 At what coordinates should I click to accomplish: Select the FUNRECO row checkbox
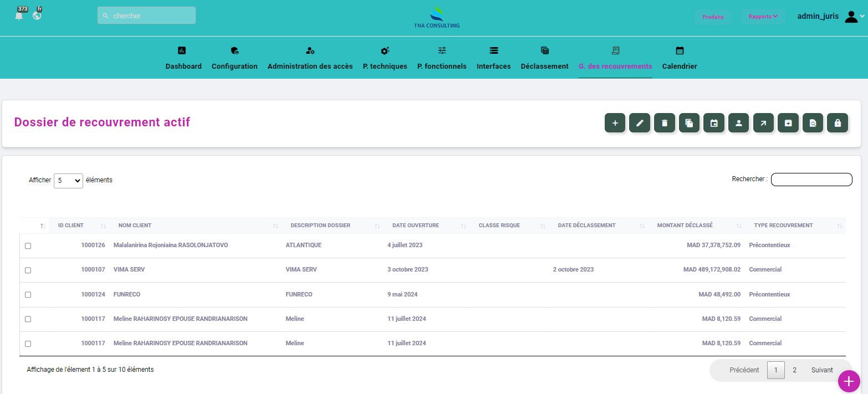coord(28,295)
